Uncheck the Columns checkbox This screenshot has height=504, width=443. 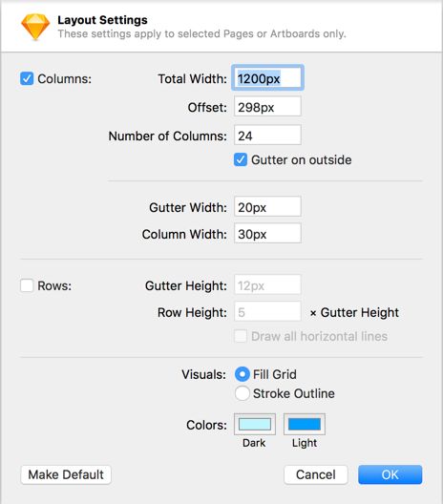click(27, 78)
